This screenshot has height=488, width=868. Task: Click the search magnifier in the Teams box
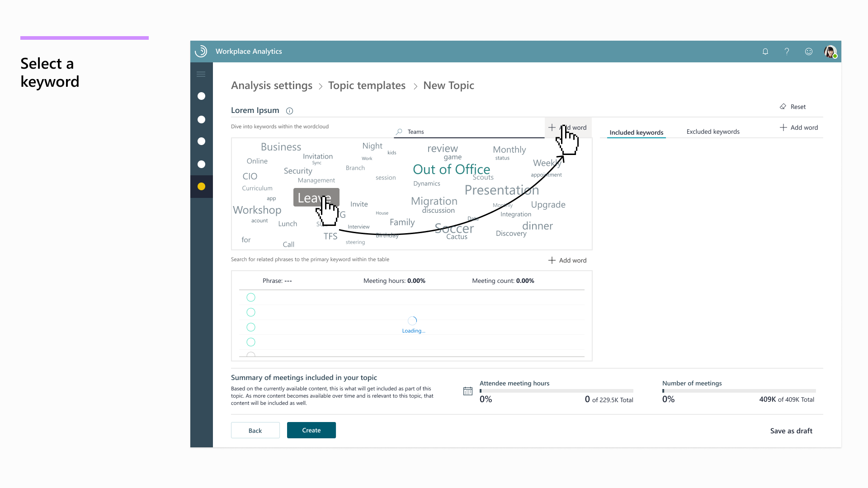(x=398, y=131)
